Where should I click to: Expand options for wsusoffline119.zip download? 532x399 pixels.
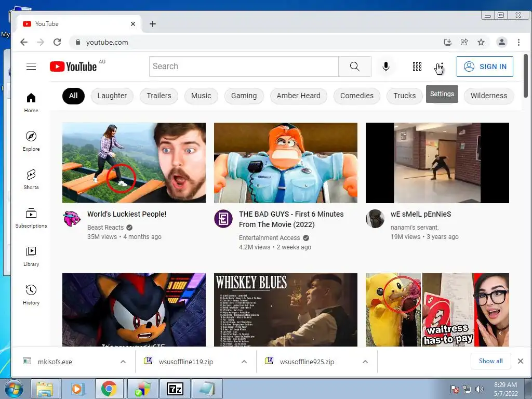click(244, 362)
